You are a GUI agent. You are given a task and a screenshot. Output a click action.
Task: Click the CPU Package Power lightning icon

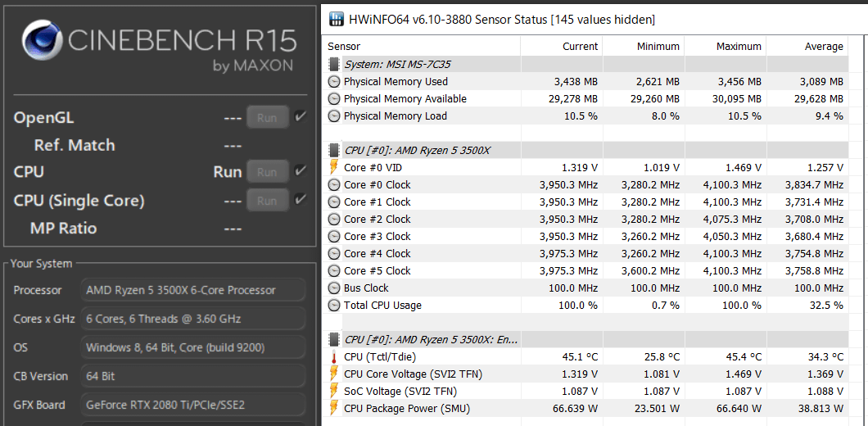(334, 408)
